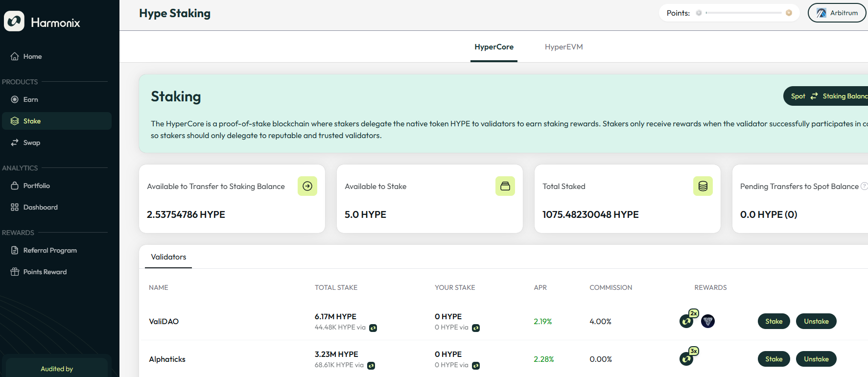
Task: Switch to the HyperEVM tab
Action: click(x=563, y=47)
